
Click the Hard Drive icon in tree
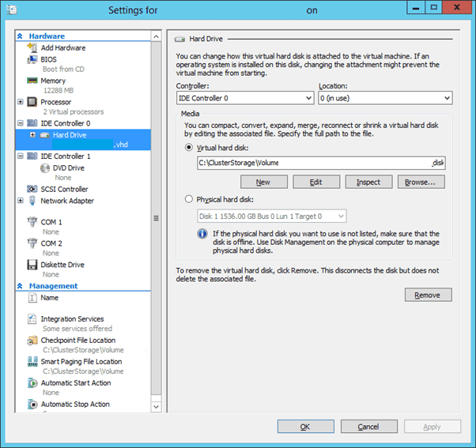coord(44,135)
